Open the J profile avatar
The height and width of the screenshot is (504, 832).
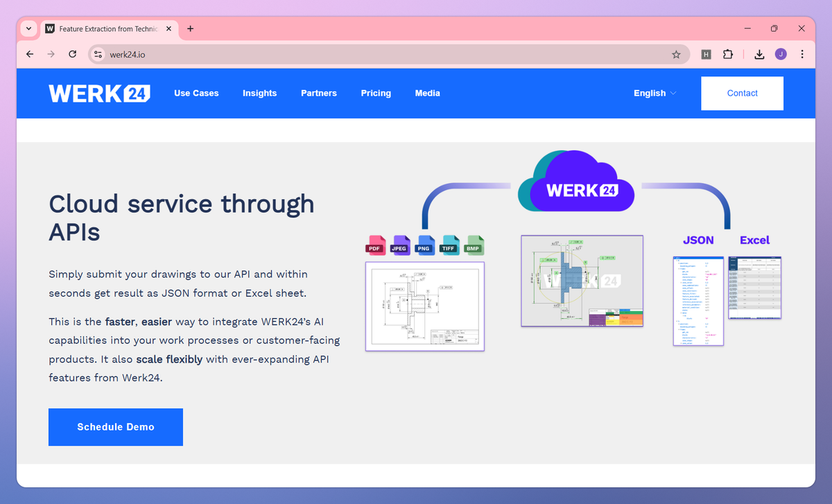(x=781, y=54)
